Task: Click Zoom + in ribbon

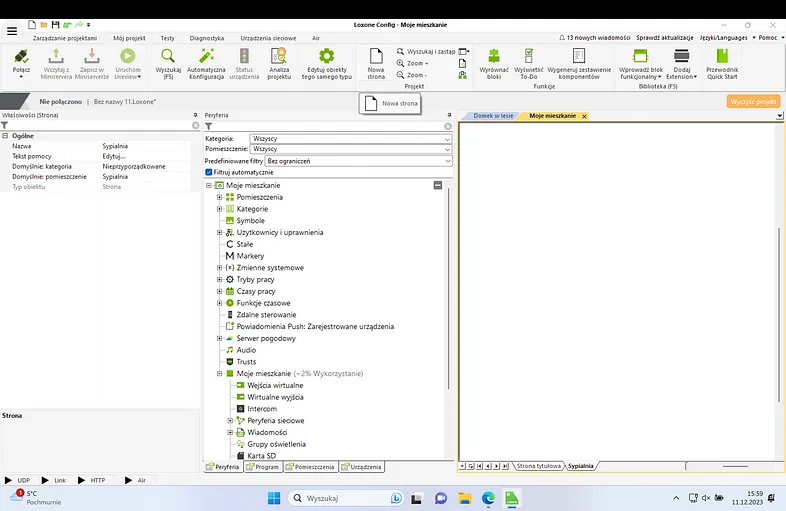Action: pos(413,63)
